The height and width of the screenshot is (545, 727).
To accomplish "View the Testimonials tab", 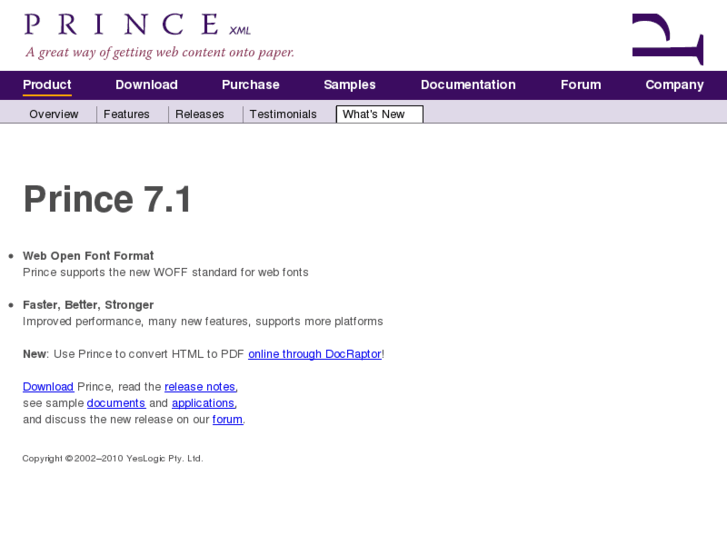I will coord(283,114).
